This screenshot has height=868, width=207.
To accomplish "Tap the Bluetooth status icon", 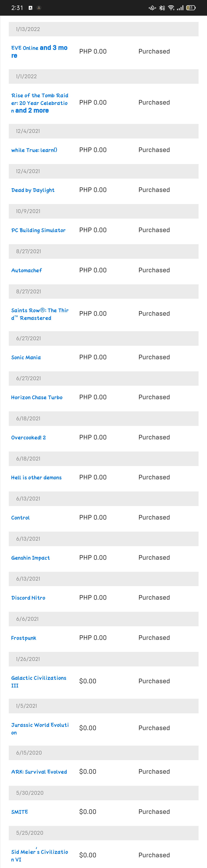I will click(x=162, y=8).
